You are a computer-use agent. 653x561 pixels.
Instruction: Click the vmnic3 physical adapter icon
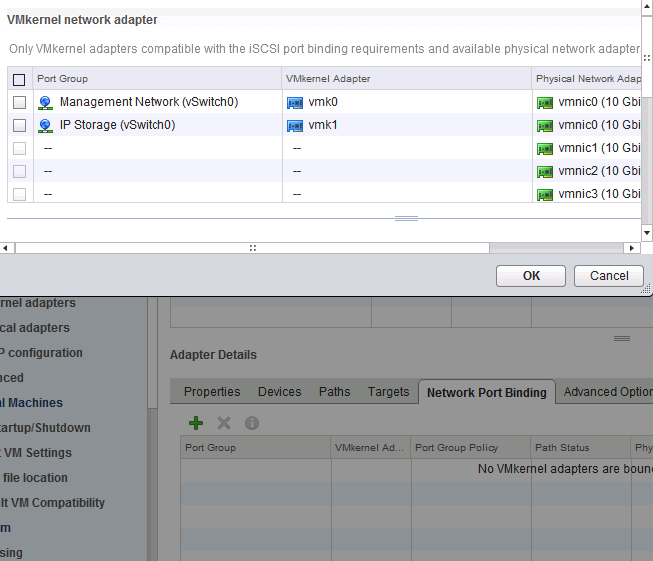(x=545, y=194)
